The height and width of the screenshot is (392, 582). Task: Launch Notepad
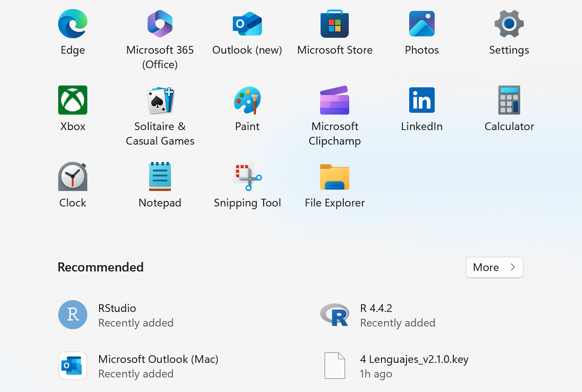coord(160,177)
